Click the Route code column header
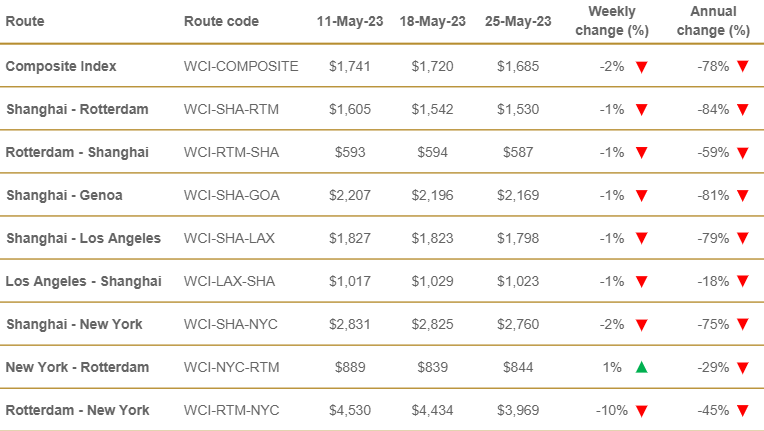Screen dimensions: 764x431 click(221, 21)
